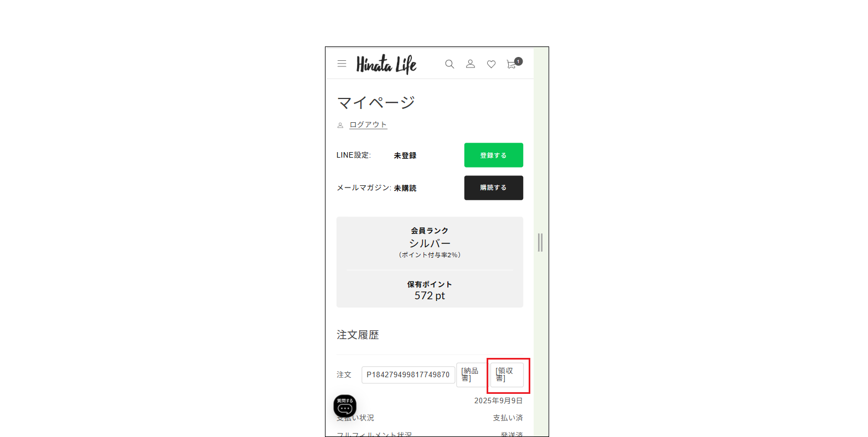The width and height of the screenshot is (868, 437).
Task: Click the green 登録する LINE button
Action: [x=494, y=155]
